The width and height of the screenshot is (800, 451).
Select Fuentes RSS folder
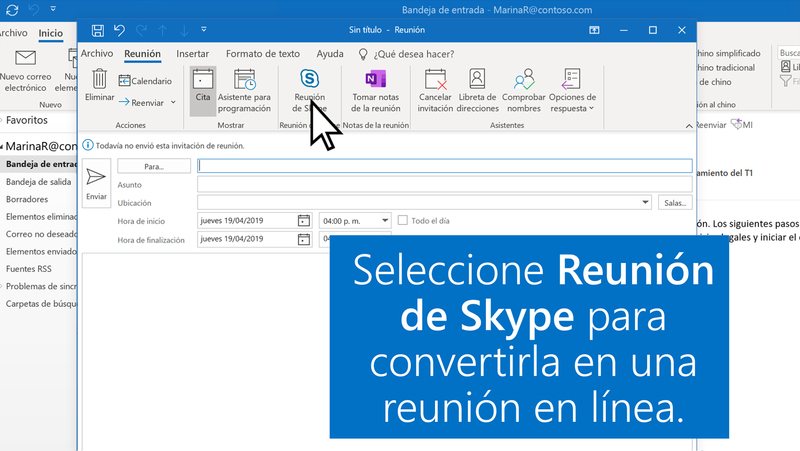coord(29,268)
